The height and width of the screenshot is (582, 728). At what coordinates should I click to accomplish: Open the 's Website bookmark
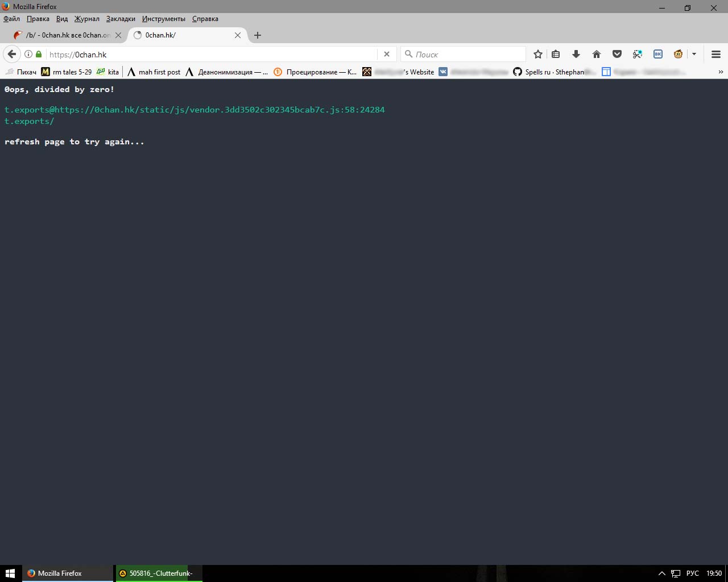point(399,72)
